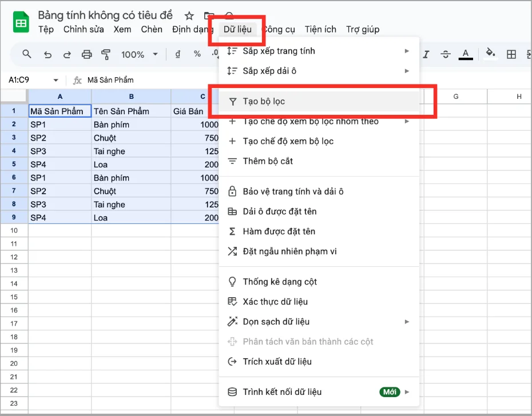Viewport: 532px width, 416px height.
Task: Open the Chèn menu
Action: [x=152, y=30]
